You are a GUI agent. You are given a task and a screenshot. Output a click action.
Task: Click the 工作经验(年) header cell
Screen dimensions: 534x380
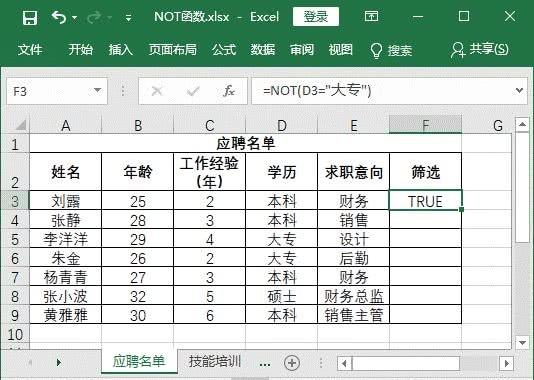[x=209, y=172]
